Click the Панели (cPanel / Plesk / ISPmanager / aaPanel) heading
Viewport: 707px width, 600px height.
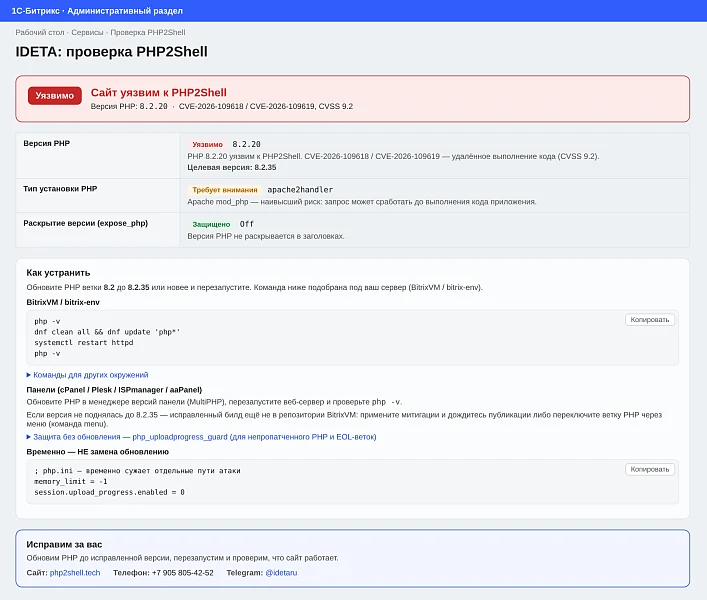pyautogui.click(x=114, y=389)
